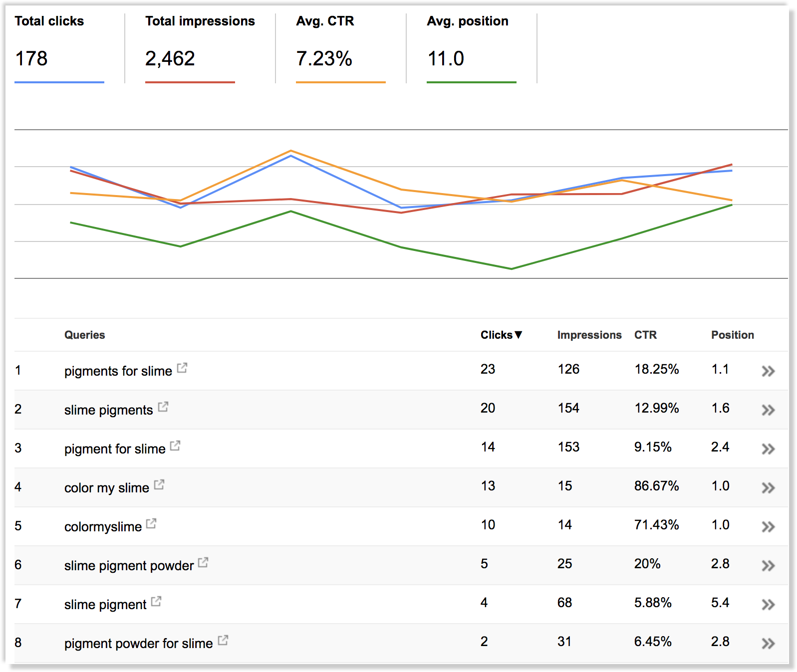This screenshot has width=797, height=672.
Task: Expand details arrows for 'color my slime' row
Action: 768,488
